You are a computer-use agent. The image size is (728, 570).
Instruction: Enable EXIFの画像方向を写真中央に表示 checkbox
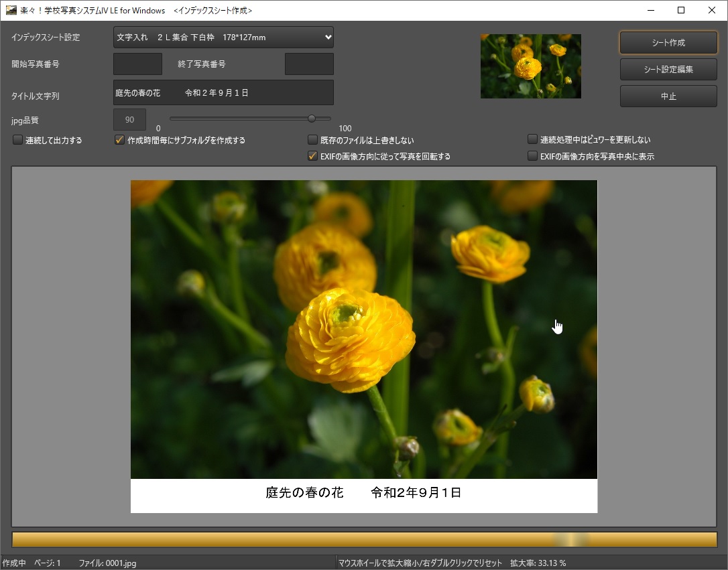[x=532, y=156]
